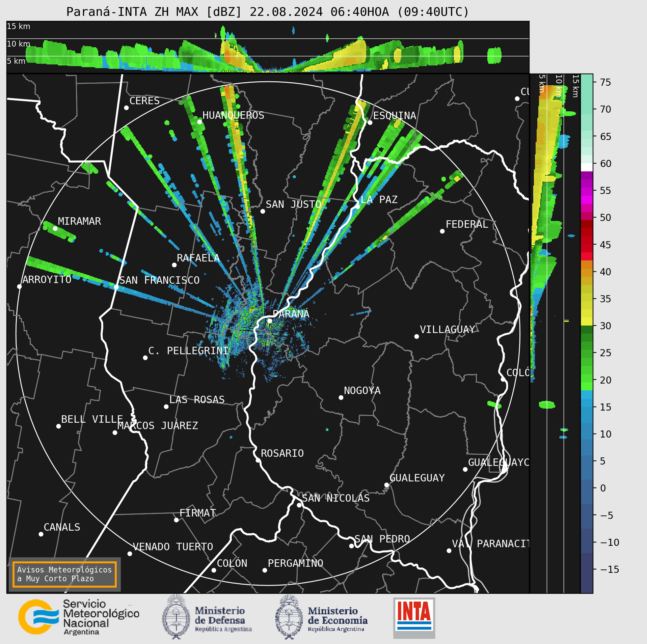Click the CERES city marker dot
The height and width of the screenshot is (644, 647).
(126, 108)
